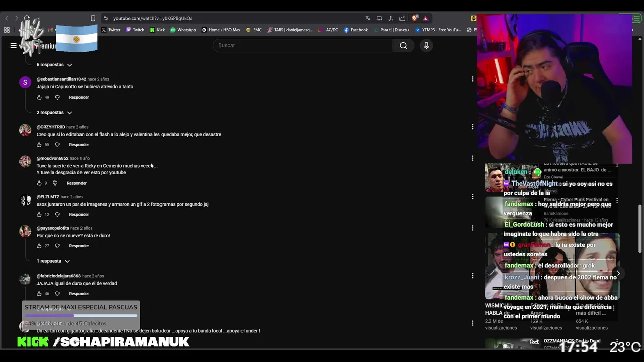Image resolution: width=644 pixels, height=362 pixels.
Task: Reply to @fabriciodelajara6363 via Responder
Action: (79, 294)
